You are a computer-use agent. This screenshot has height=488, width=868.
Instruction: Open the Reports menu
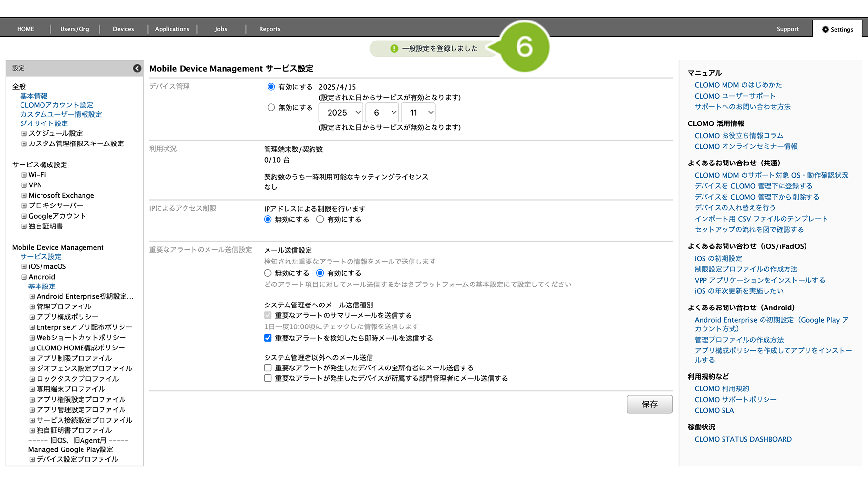click(x=269, y=29)
